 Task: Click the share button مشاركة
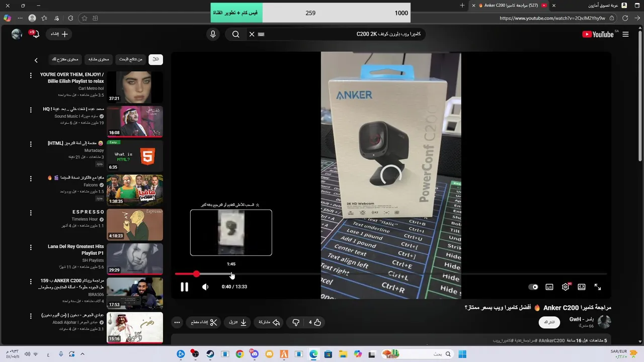point(269,322)
